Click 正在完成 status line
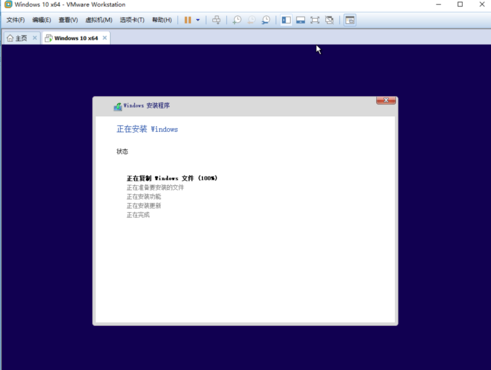This screenshot has height=370, width=491. click(138, 215)
